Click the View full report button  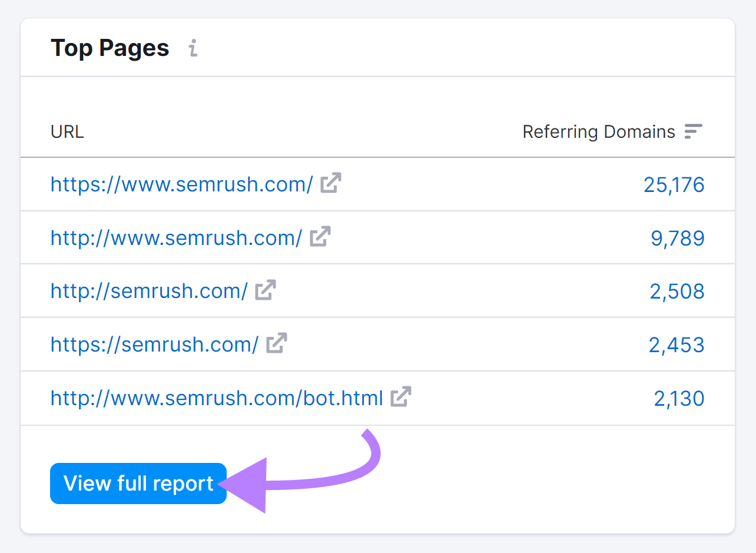coord(138,483)
